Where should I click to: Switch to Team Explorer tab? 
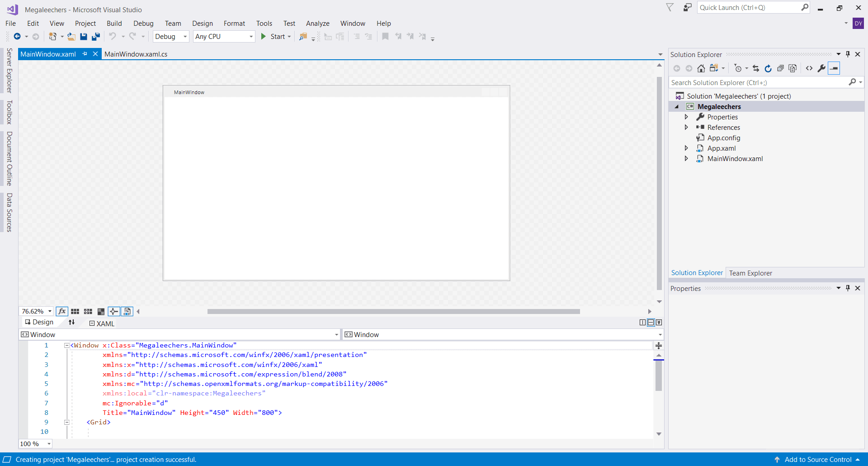pyautogui.click(x=750, y=273)
